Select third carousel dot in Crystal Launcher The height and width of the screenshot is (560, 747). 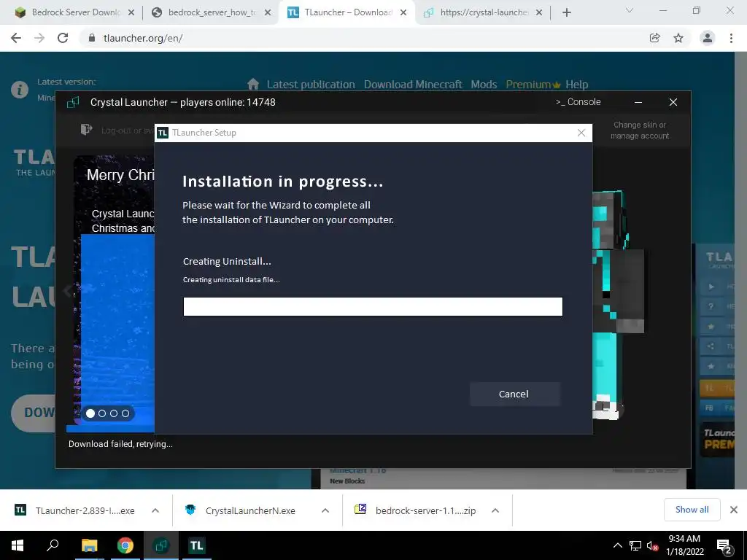click(114, 413)
